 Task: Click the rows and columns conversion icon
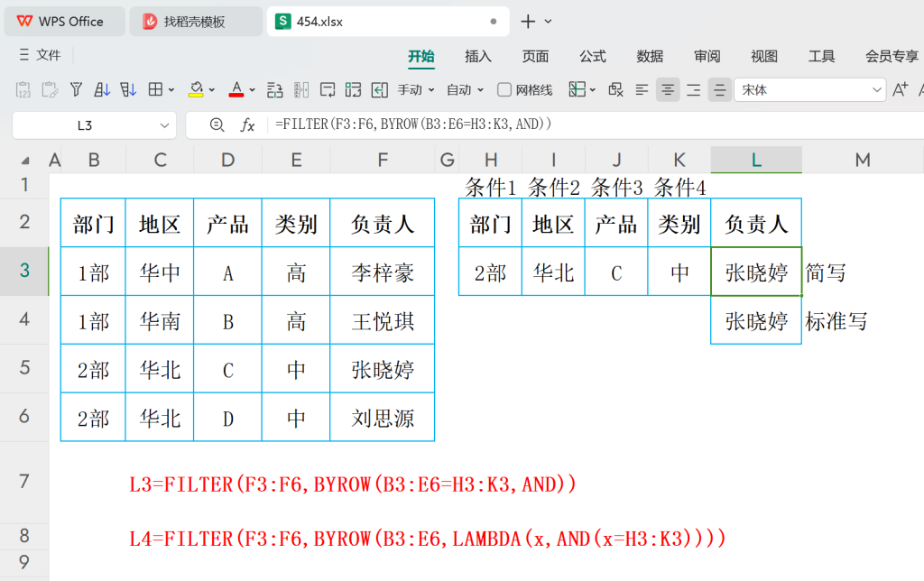[x=274, y=89]
